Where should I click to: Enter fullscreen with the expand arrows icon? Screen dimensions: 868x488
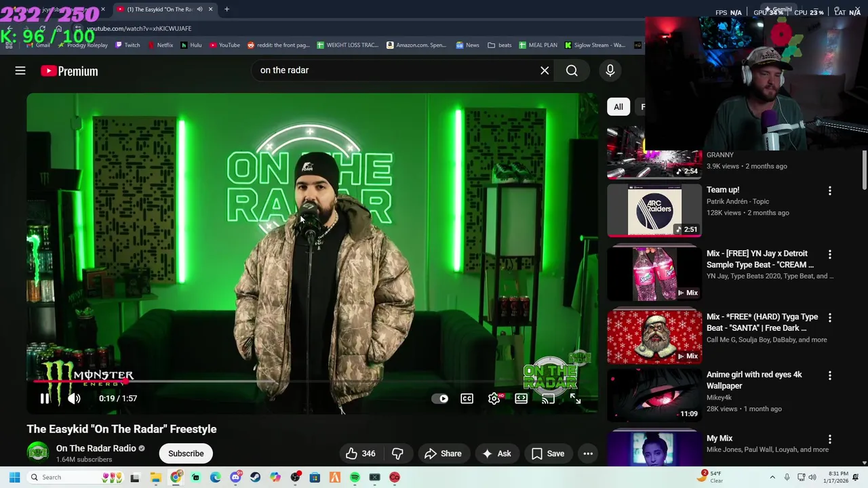point(575,399)
